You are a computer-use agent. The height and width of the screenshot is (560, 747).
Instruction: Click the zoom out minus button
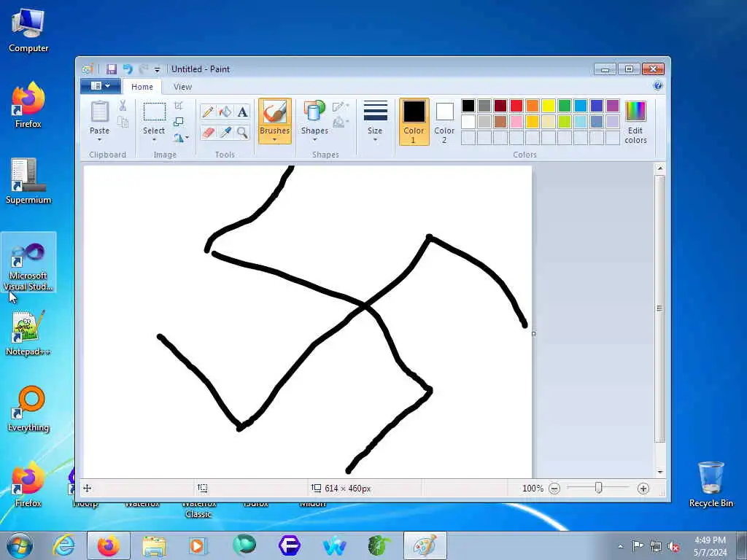pyautogui.click(x=554, y=489)
